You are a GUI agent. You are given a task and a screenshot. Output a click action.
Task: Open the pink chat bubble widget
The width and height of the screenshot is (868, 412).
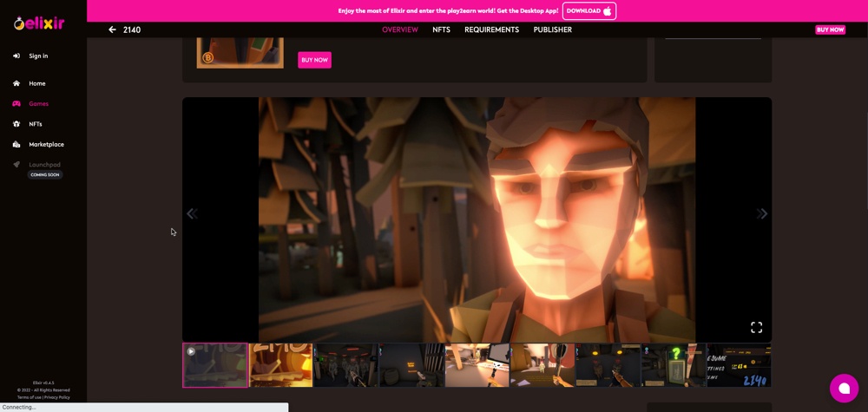[x=844, y=389]
